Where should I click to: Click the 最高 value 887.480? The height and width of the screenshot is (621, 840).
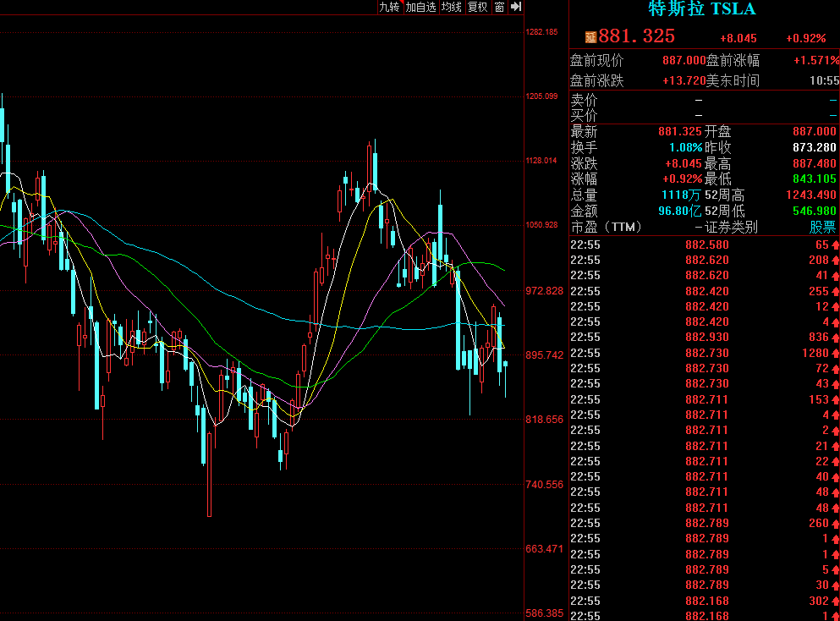pos(815,163)
